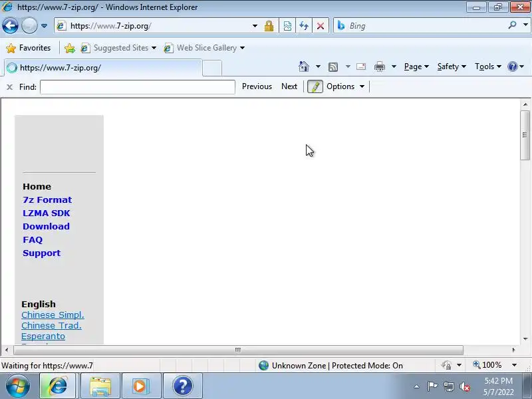Go to Home page icon
Image resolution: width=532 pixels, height=399 pixels.
click(x=304, y=66)
